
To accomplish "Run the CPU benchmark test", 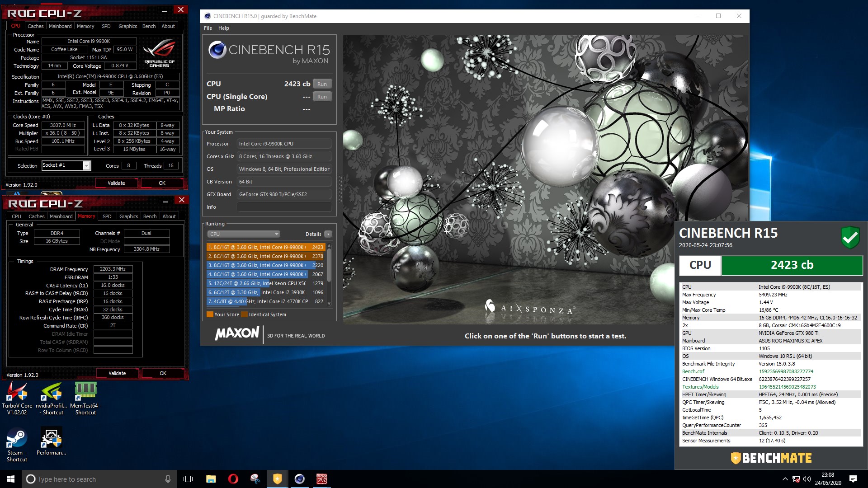I will pos(322,84).
